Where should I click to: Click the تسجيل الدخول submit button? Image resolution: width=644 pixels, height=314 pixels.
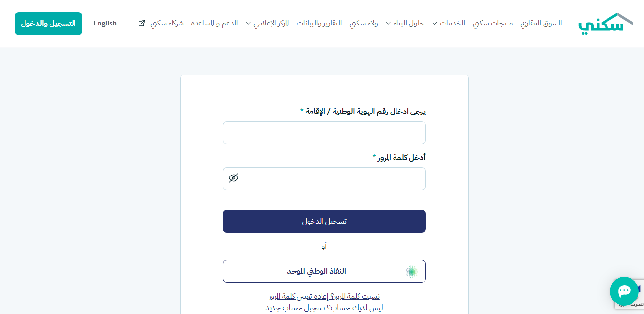[324, 221]
